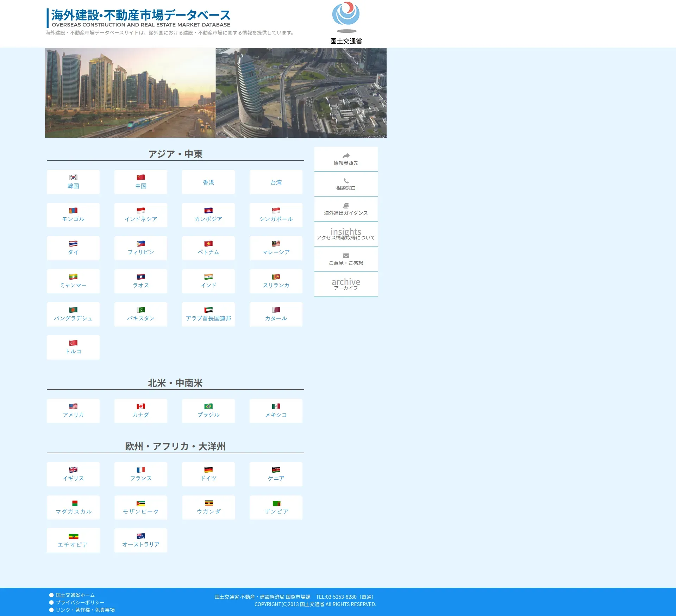Click the share arrow icon above 情報参照先

tap(346, 156)
